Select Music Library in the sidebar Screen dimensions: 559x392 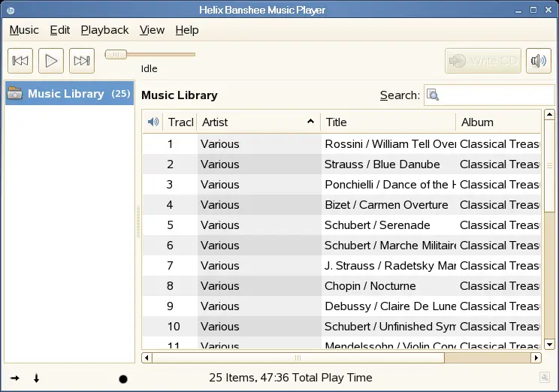click(x=68, y=94)
